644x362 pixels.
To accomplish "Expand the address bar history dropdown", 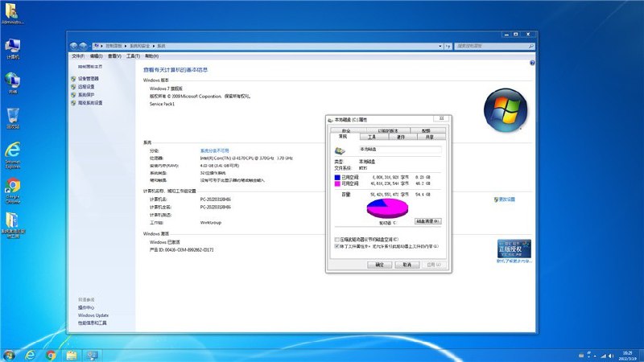I will (x=440, y=47).
